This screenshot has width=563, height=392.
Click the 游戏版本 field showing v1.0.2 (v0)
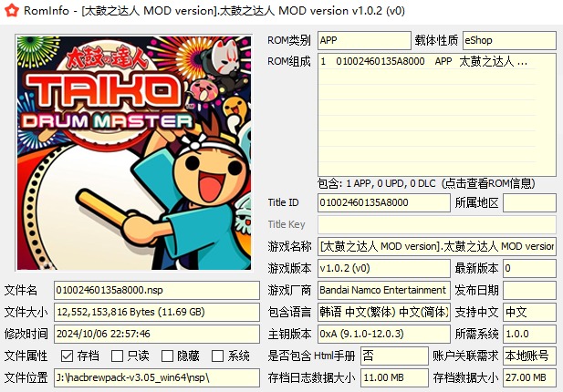[x=384, y=268]
